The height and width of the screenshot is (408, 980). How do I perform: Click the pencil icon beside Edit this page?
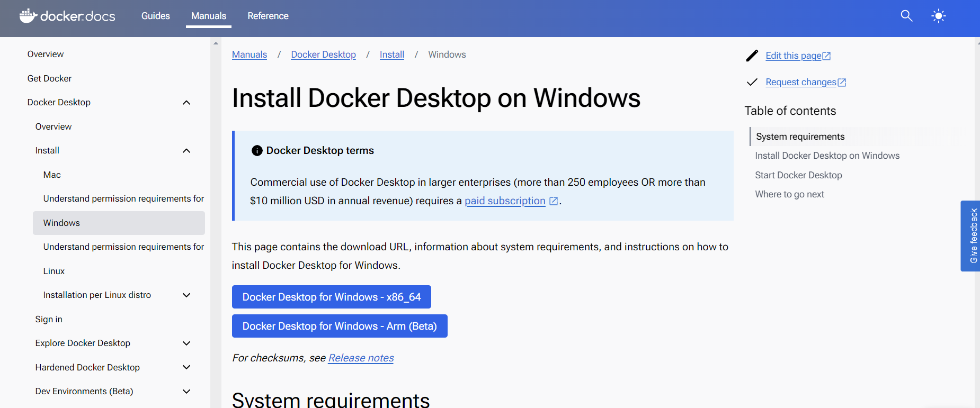point(752,56)
